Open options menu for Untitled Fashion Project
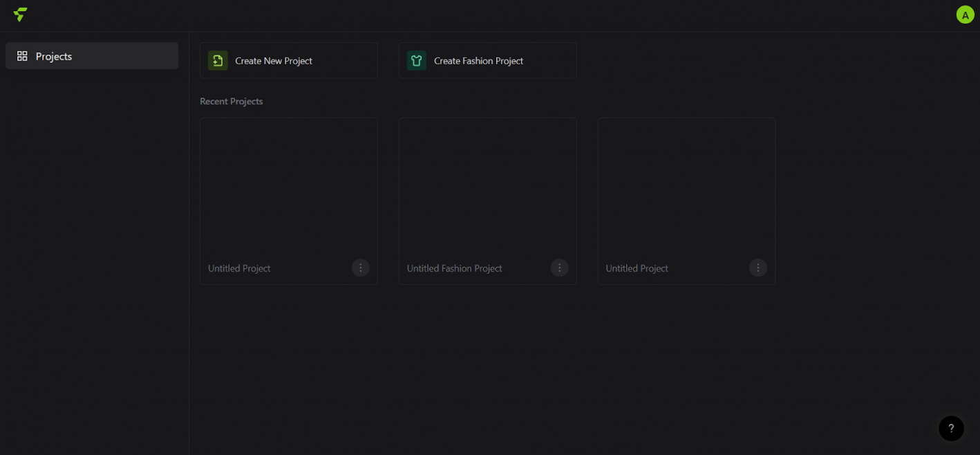 [559, 268]
